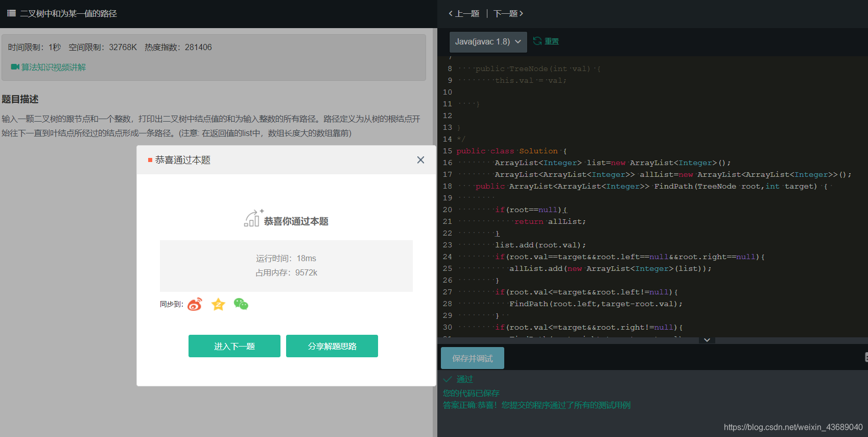868x437 pixels.
Task: Click the 您的代码已保存 message
Action: pyautogui.click(x=471, y=393)
